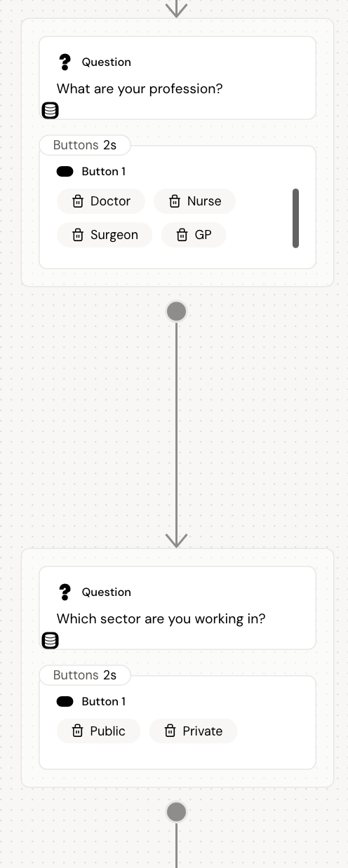Screen dimensions: 348x868
Task: Click question mark icon of sector block
Action: 65,592
